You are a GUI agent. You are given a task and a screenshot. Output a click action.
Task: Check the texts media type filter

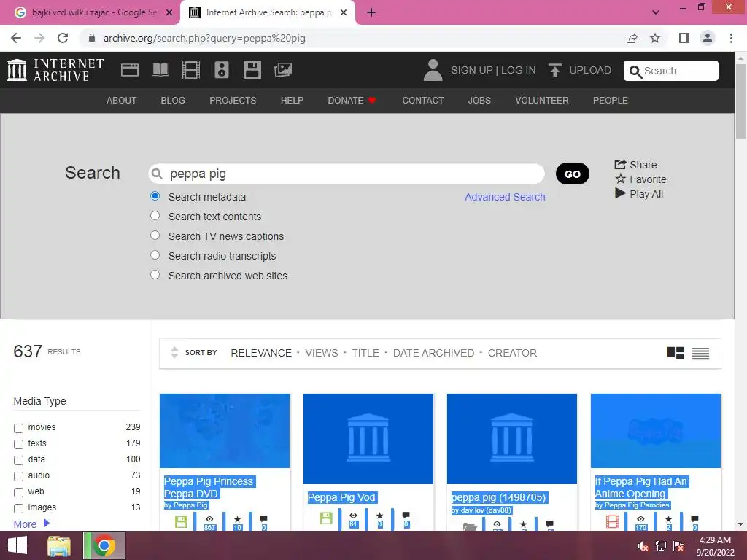(18, 444)
